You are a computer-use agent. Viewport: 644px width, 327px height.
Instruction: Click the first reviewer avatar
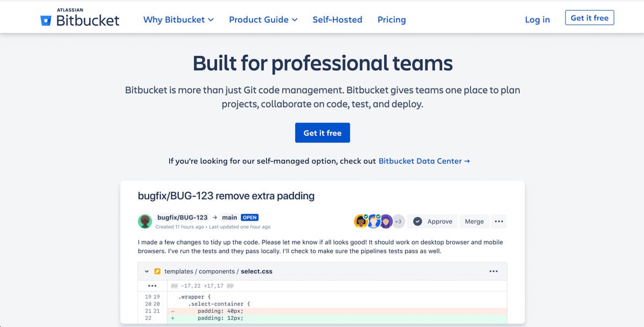pos(361,221)
